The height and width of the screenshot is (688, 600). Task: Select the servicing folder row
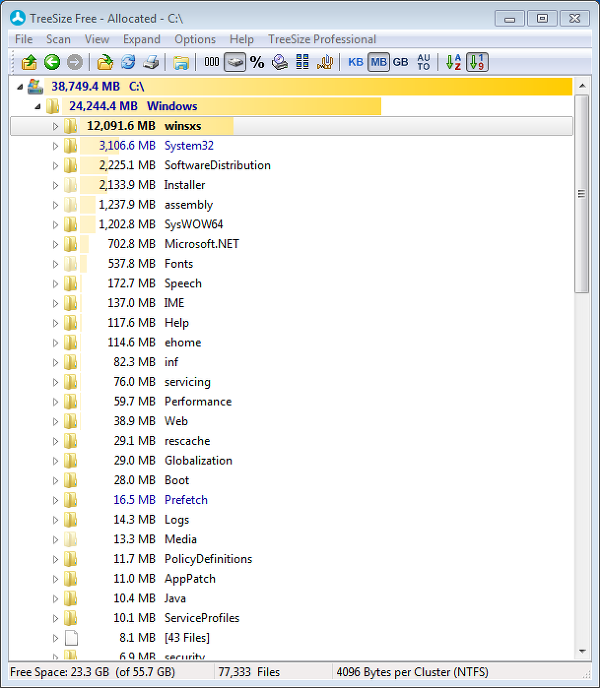click(x=291, y=382)
